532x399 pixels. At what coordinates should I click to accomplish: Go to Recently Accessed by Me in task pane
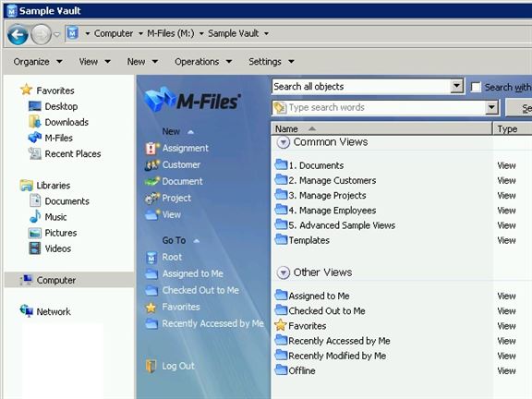(x=205, y=323)
